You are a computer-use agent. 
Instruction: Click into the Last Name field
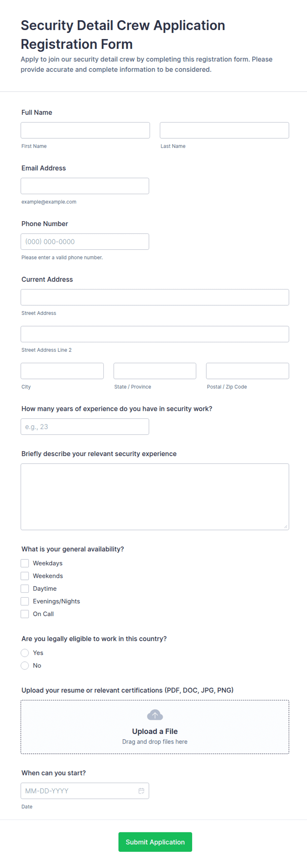[224, 130]
